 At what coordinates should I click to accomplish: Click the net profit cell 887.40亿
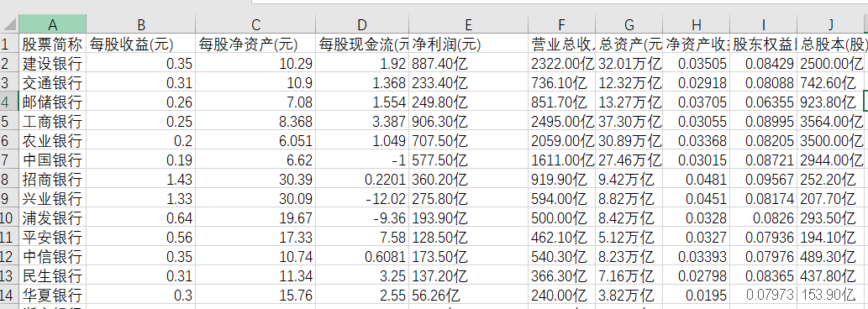(468, 62)
